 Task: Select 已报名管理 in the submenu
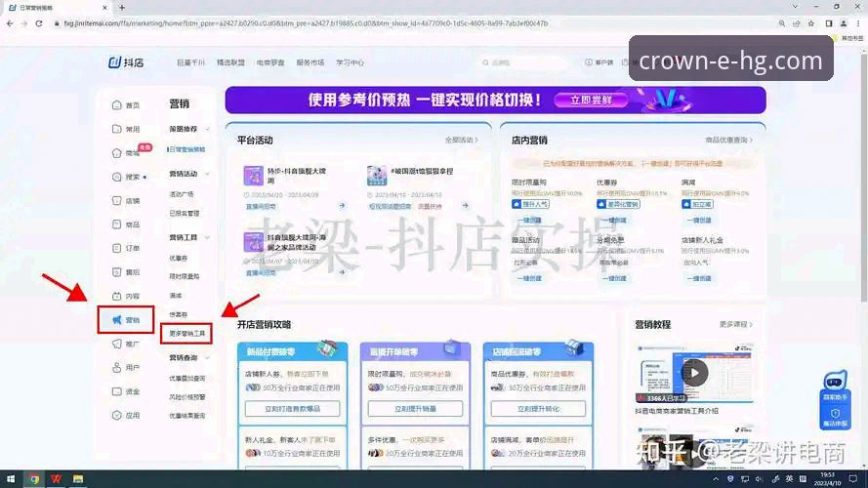click(185, 213)
